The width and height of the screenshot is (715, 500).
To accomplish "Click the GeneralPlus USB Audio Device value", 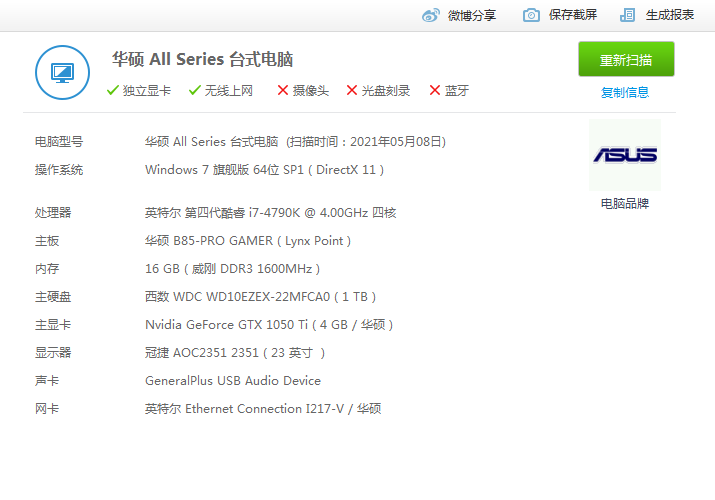I will [x=233, y=381].
